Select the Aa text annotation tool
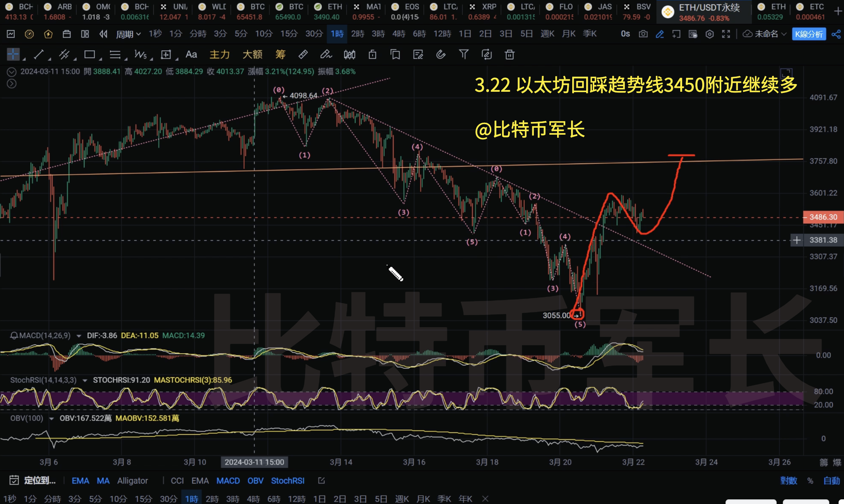 coord(191,55)
